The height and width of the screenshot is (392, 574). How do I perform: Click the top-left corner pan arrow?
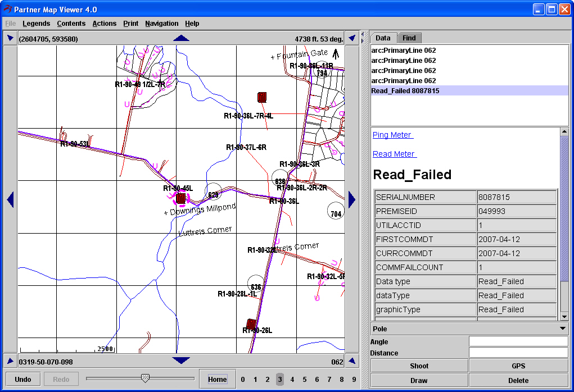point(10,38)
